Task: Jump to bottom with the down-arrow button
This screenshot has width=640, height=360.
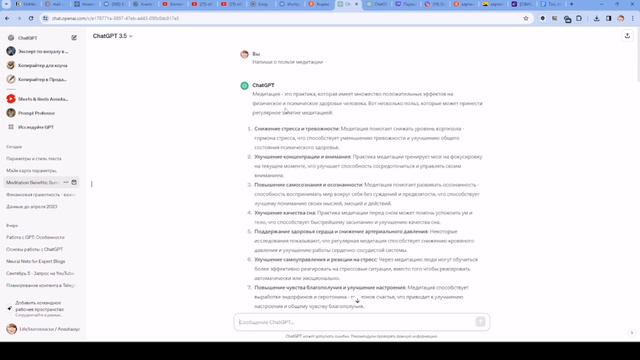Action: [357, 300]
